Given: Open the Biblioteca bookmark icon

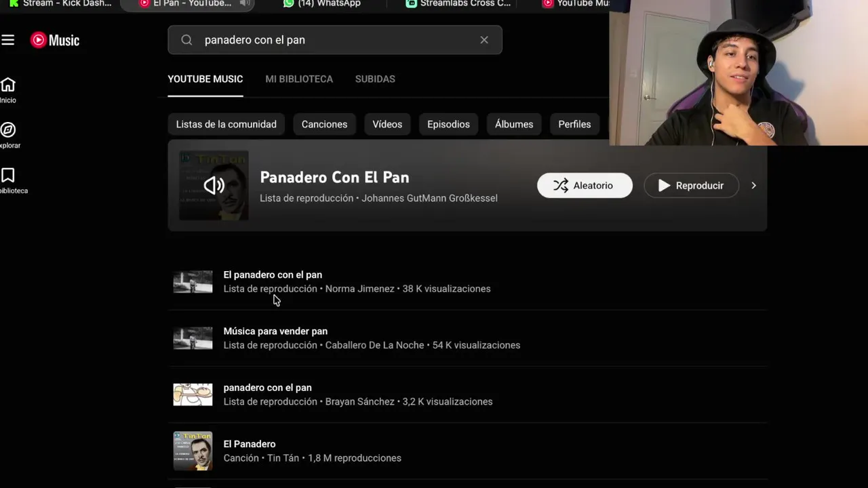Looking at the screenshot, I should 8,175.
